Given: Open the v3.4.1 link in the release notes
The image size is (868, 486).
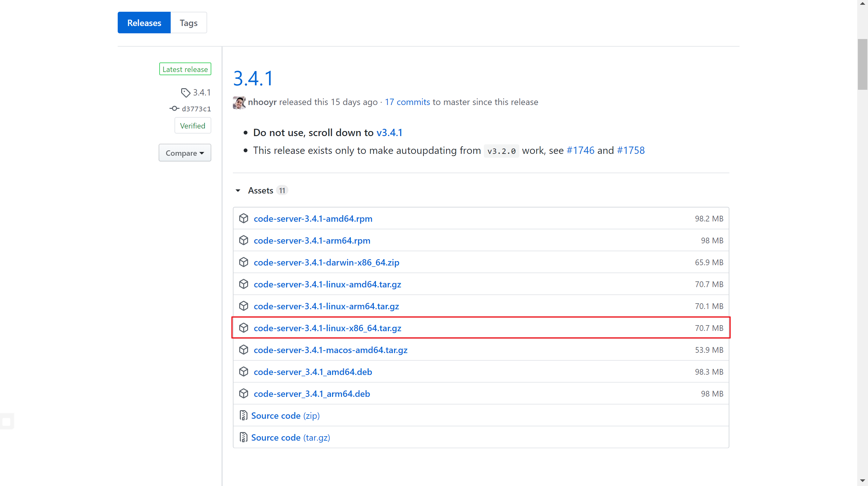Looking at the screenshot, I should 389,133.
